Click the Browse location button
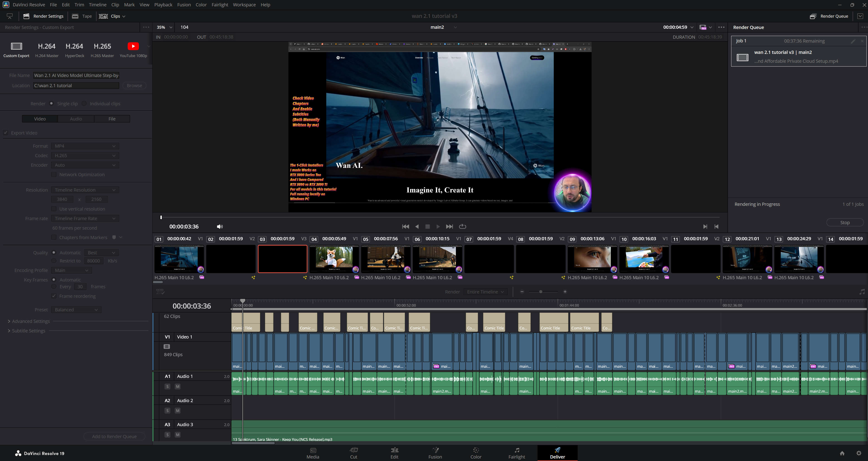Viewport: 868px width, 461px height. pos(134,86)
